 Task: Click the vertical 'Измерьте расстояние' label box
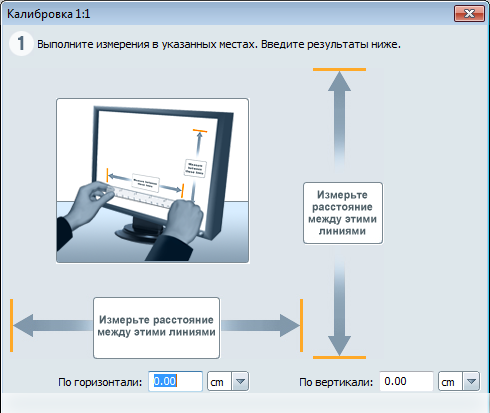coord(343,213)
